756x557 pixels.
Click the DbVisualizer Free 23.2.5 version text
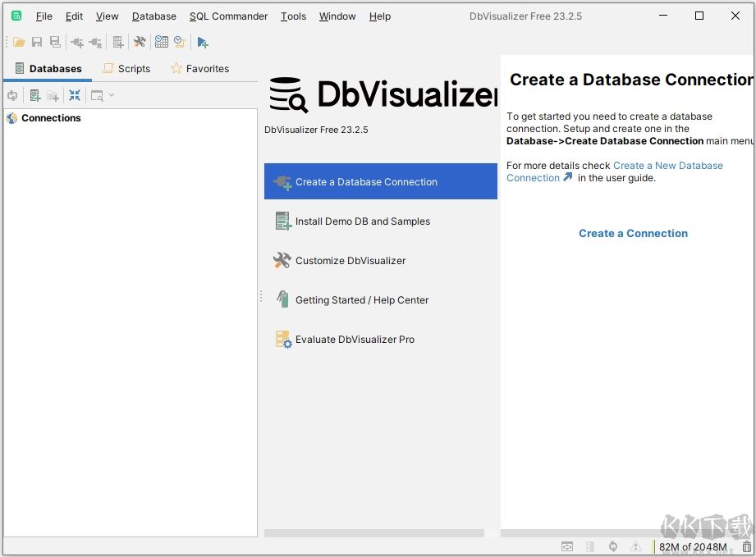coord(316,130)
